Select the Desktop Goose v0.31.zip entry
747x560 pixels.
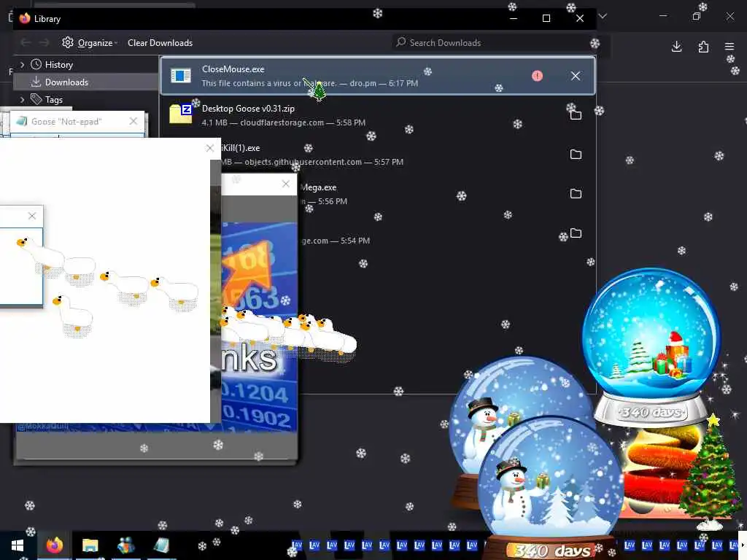[x=378, y=115]
